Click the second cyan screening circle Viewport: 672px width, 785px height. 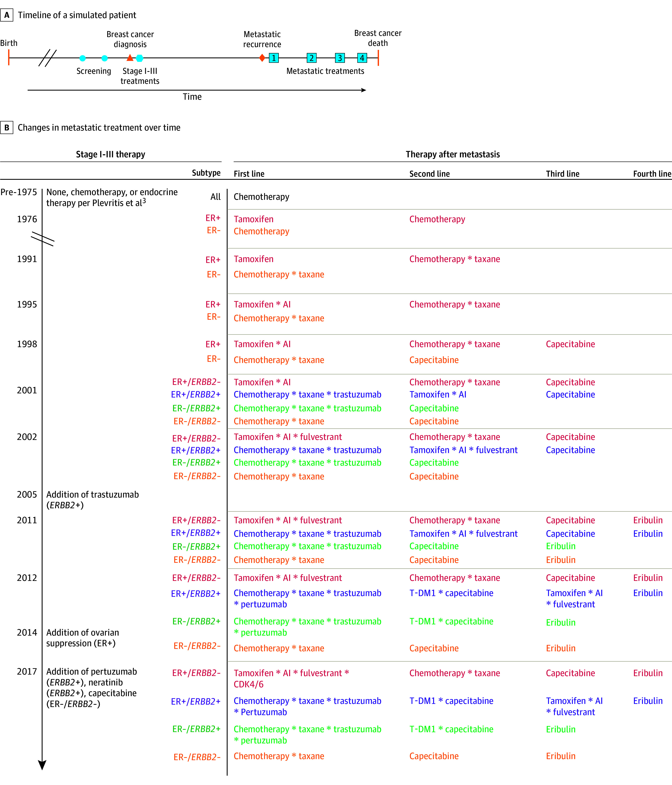pyautogui.click(x=105, y=58)
